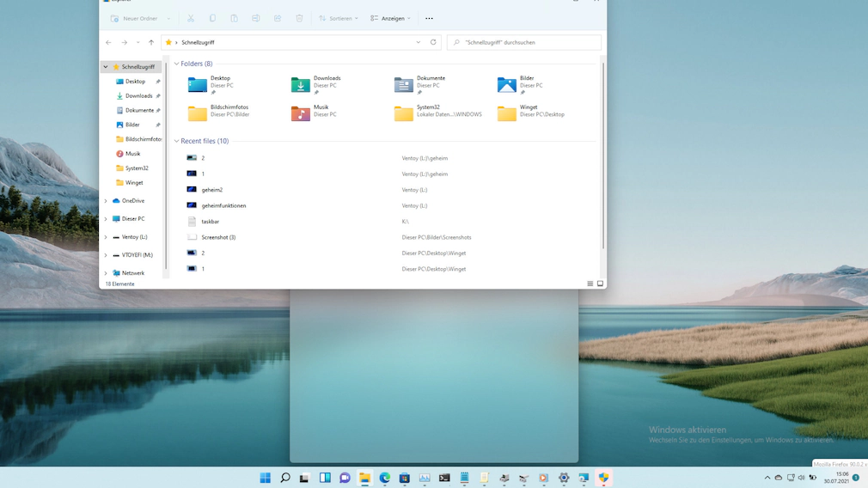Image resolution: width=868 pixels, height=488 pixels.
Task: Open the Winget folder tile
Action: point(531,113)
